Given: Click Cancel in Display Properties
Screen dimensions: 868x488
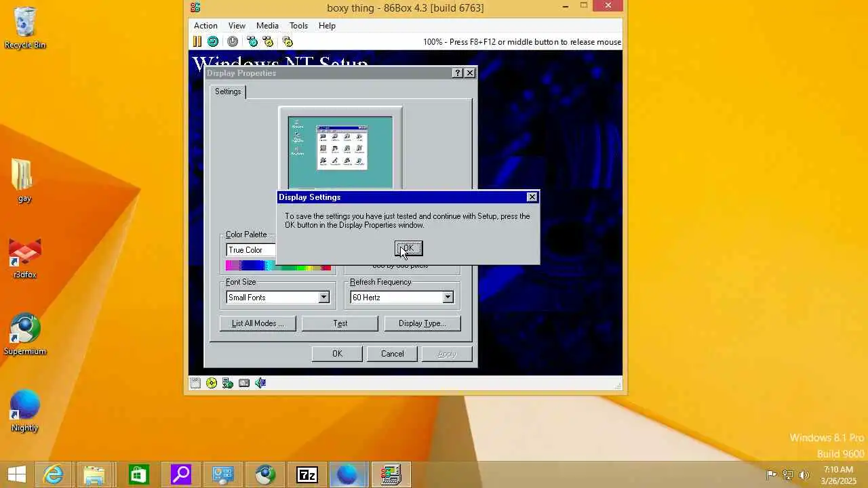Looking at the screenshot, I should [x=392, y=354].
